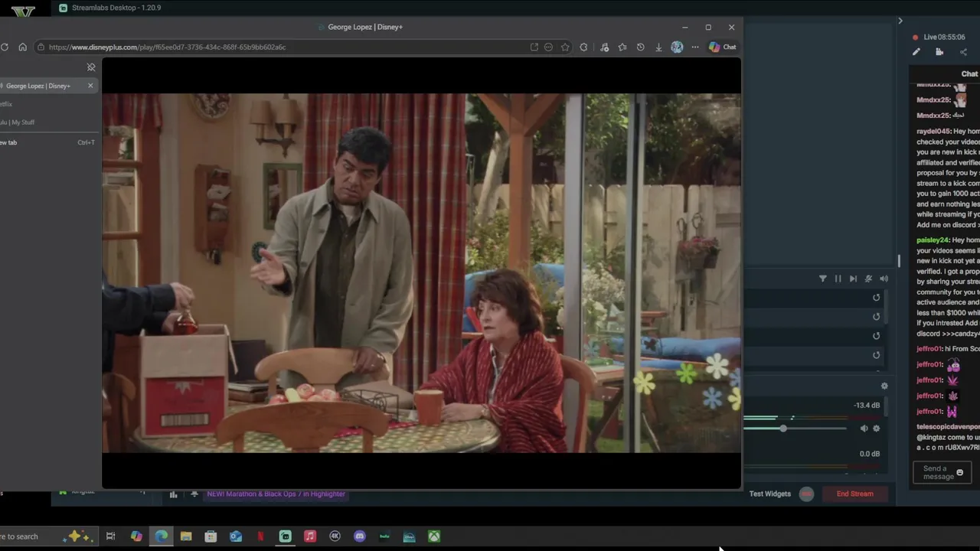Open Outlook from the taskbar
Image resolution: width=980 pixels, height=551 pixels.
pos(236,536)
